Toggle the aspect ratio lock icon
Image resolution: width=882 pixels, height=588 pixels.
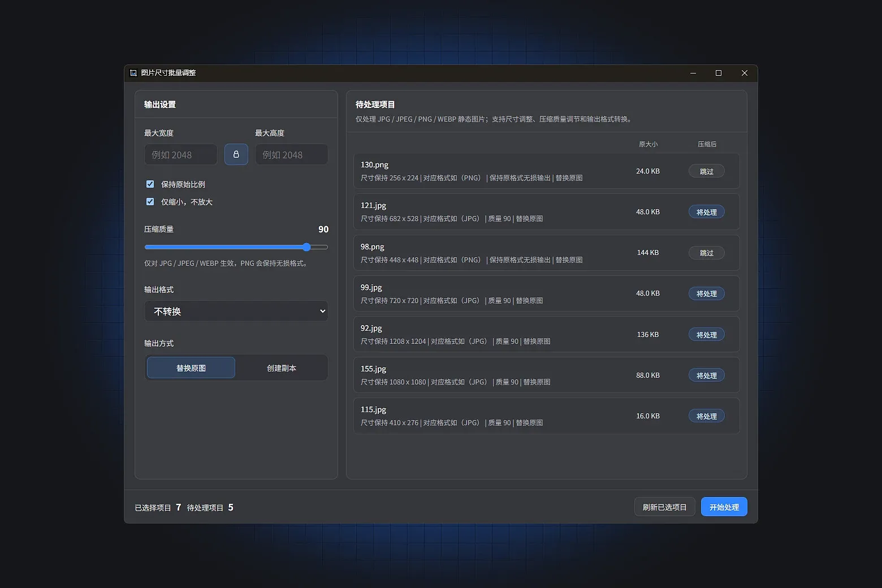pyautogui.click(x=236, y=154)
